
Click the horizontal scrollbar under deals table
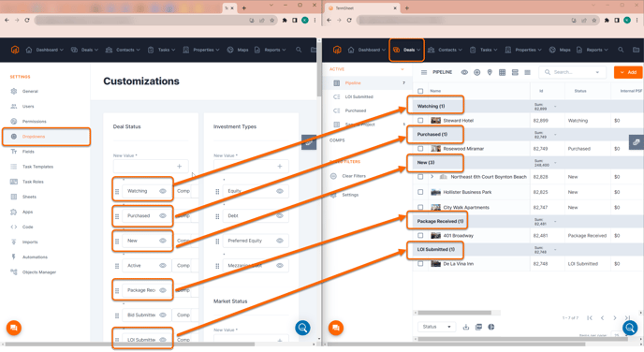454,313
